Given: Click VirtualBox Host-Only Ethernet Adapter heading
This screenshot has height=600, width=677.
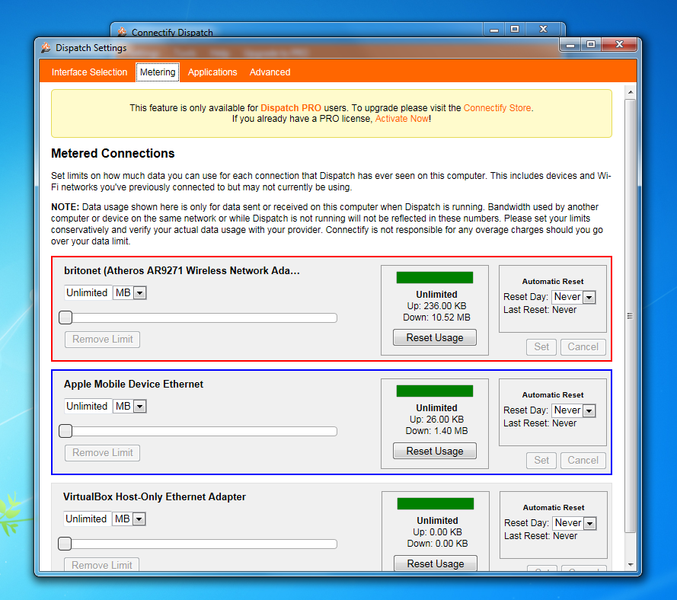Looking at the screenshot, I should click(x=154, y=497).
